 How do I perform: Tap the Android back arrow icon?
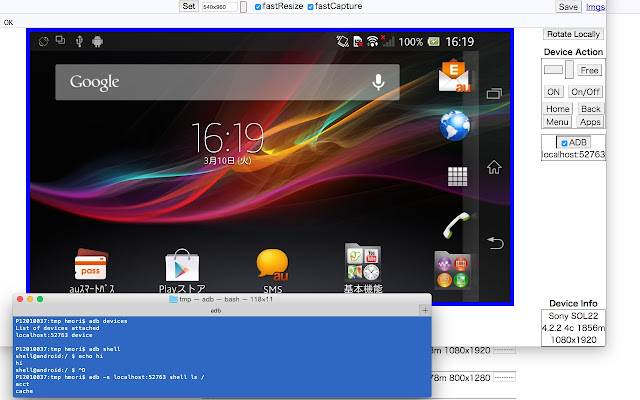495,242
